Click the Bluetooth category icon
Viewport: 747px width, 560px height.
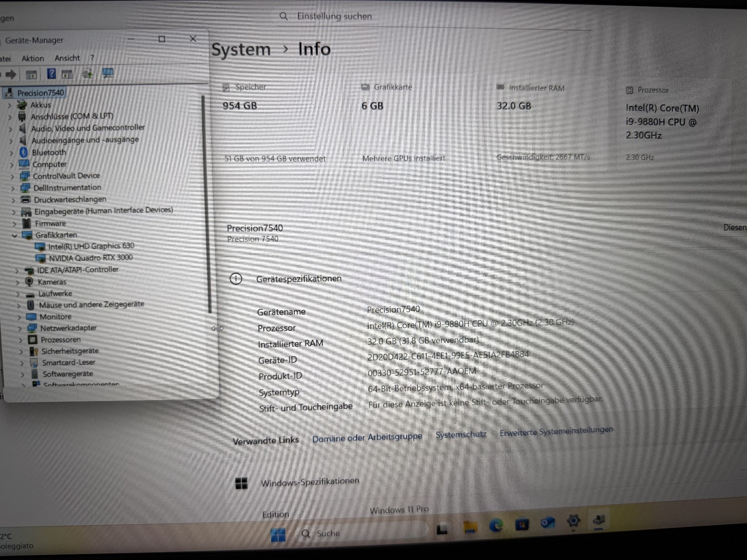click(x=24, y=152)
